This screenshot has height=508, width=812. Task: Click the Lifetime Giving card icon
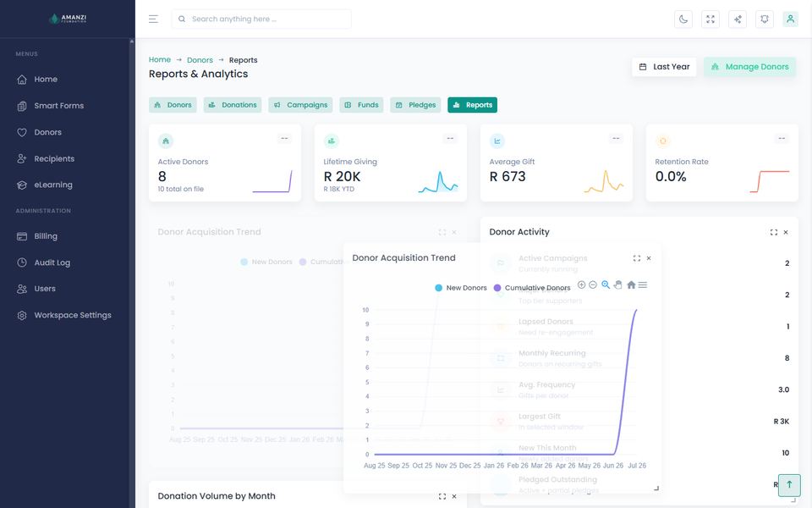point(332,141)
